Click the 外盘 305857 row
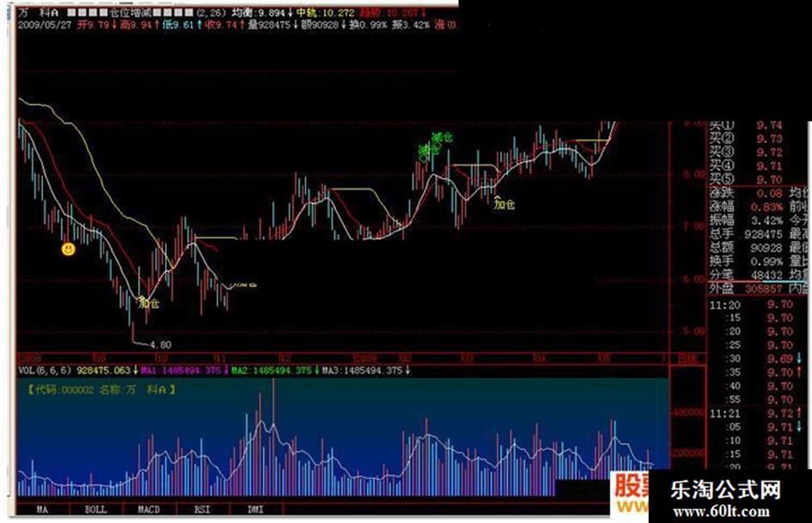812x523 pixels. 746,289
